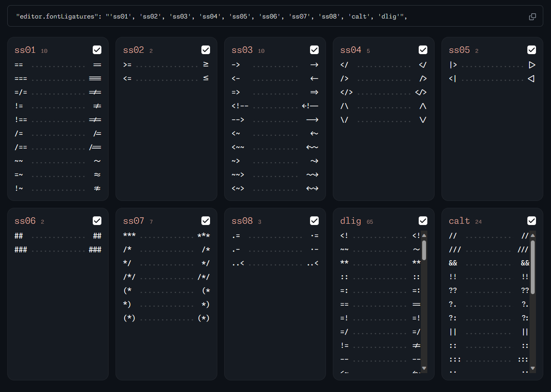Turn off the ss04 checkbox
Image resolution: width=551 pixels, height=392 pixels.
[x=423, y=50]
